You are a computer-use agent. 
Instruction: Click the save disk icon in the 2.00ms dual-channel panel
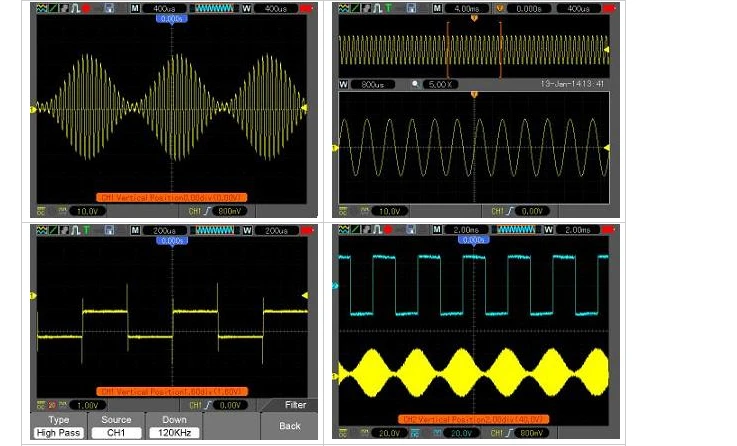(x=411, y=230)
